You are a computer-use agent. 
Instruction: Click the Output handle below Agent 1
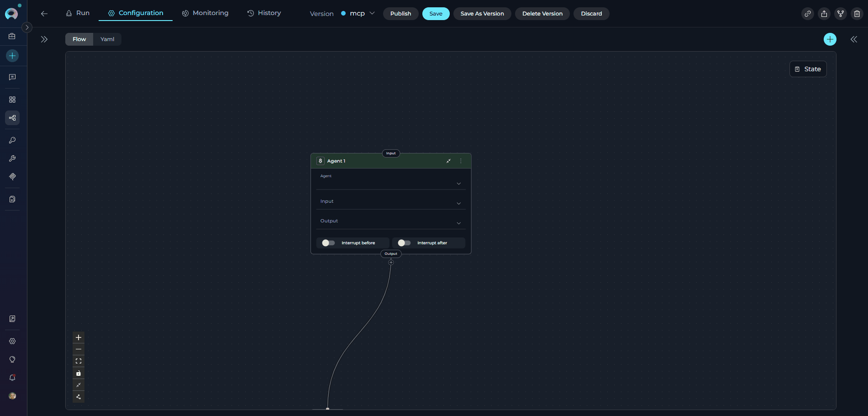(x=391, y=254)
